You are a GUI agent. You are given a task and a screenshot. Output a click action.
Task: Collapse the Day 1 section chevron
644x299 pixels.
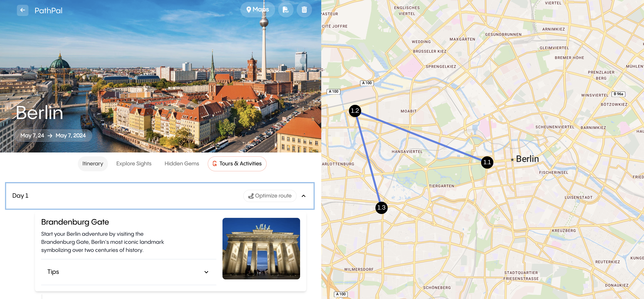[304, 196]
